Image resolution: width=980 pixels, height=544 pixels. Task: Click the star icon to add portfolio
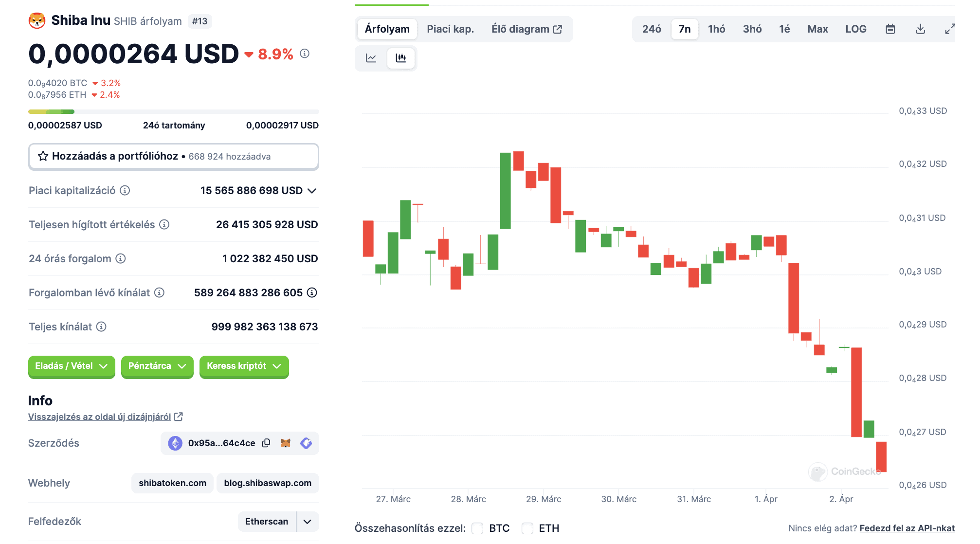pyautogui.click(x=43, y=156)
